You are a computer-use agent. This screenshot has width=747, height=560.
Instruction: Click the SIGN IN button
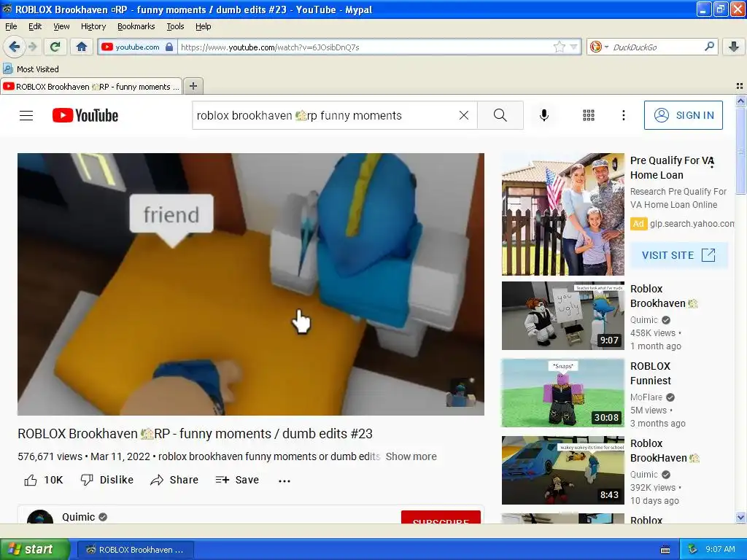[x=683, y=115]
